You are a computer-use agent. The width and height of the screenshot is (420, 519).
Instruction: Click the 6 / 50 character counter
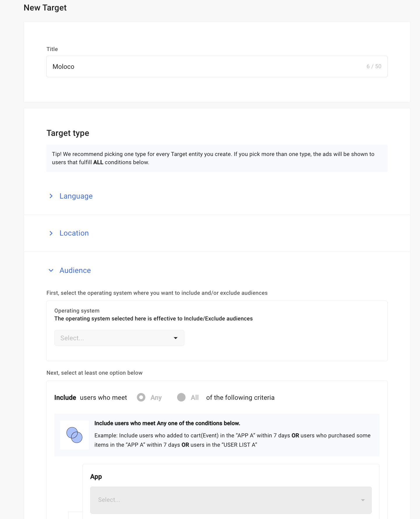pyautogui.click(x=374, y=66)
